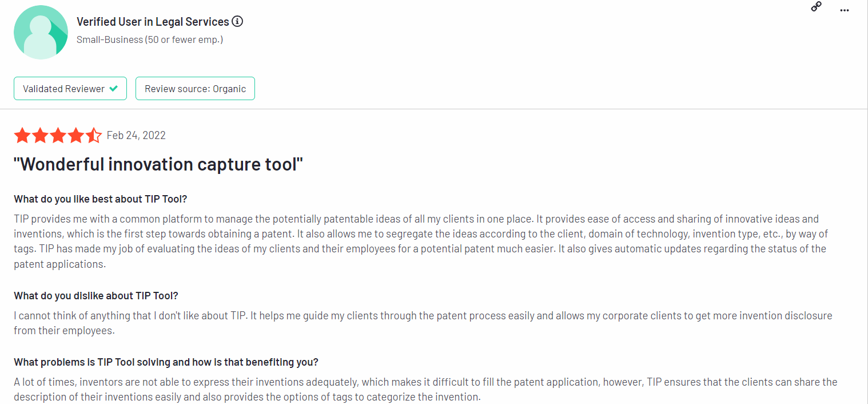Click the paragraph beginning "TIP provides me"
Image resolution: width=868 pixels, height=404 pixels.
pos(421,241)
